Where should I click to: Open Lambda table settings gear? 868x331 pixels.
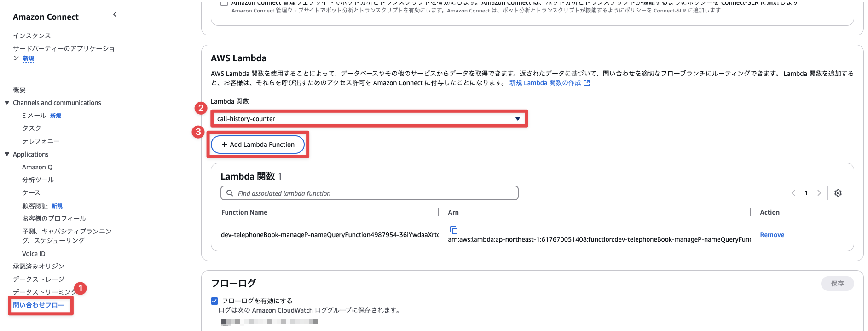[x=838, y=193]
